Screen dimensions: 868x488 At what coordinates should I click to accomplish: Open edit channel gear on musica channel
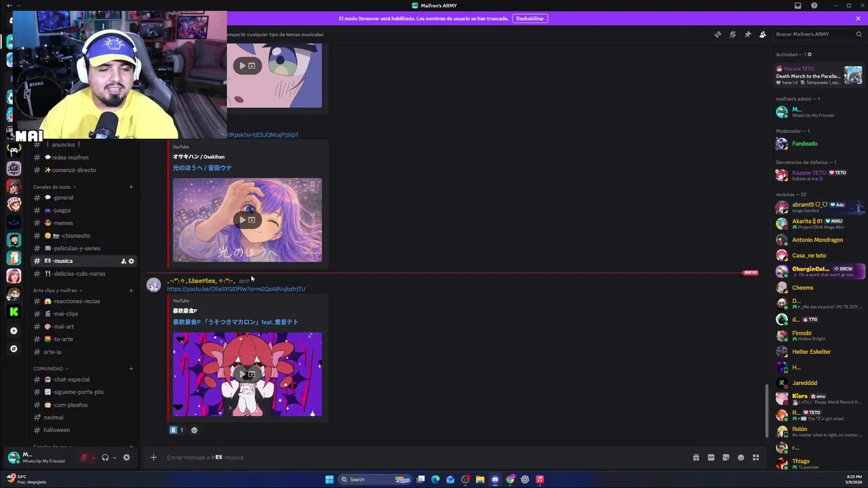point(132,261)
